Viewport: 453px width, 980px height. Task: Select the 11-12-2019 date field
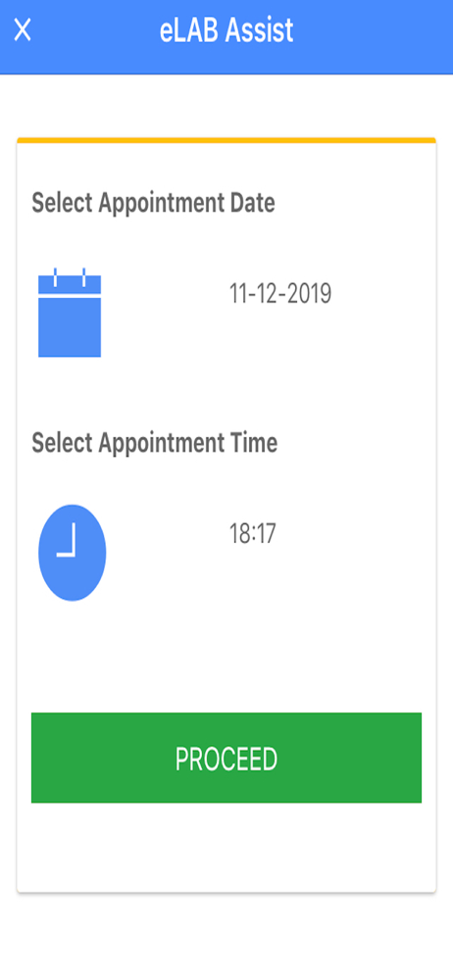pos(280,294)
